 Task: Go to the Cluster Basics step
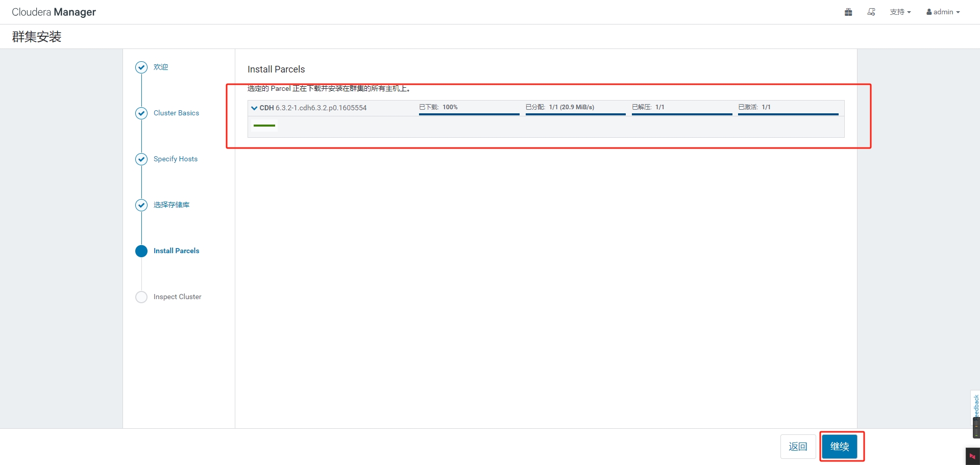[x=176, y=113]
